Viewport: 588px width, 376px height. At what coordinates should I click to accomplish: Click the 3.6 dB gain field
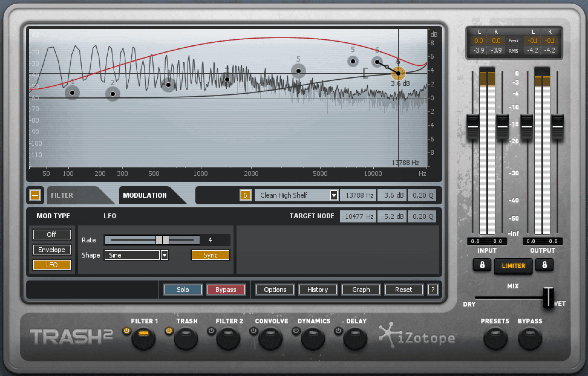pyautogui.click(x=392, y=195)
